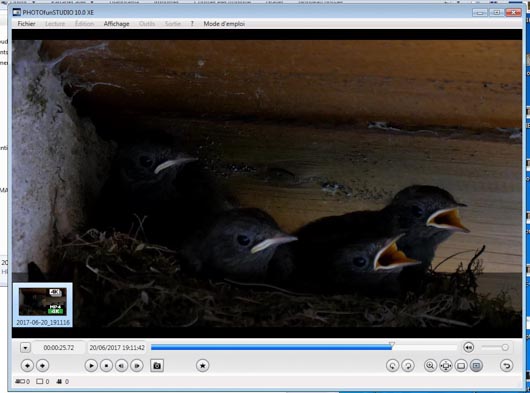The height and width of the screenshot is (393, 530).
Task: Step forward one frame
Action: (x=137, y=366)
